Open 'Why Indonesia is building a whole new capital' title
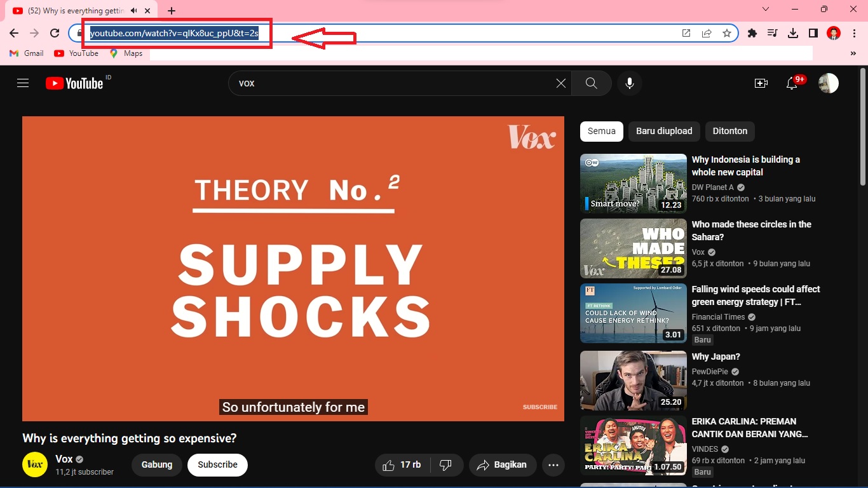The image size is (868, 488). coord(745,166)
